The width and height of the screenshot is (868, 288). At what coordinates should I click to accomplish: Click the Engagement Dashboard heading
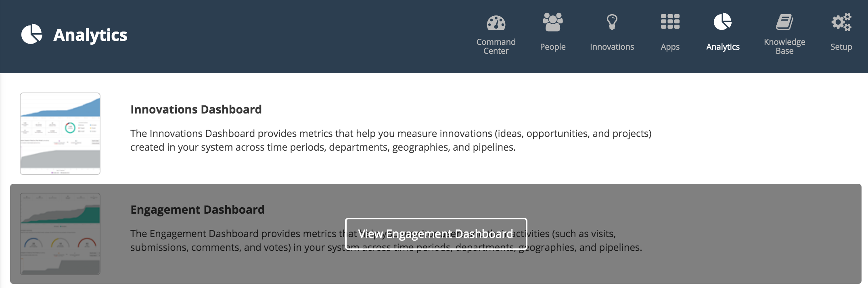pyautogui.click(x=197, y=210)
